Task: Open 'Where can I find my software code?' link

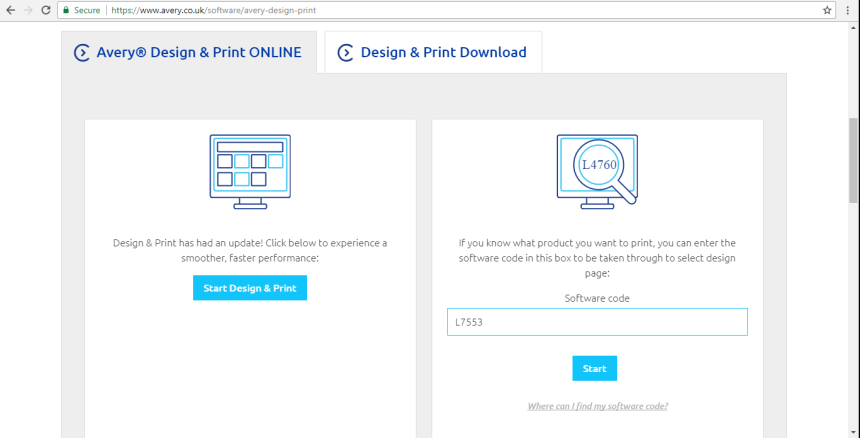Action: (597, 406)
